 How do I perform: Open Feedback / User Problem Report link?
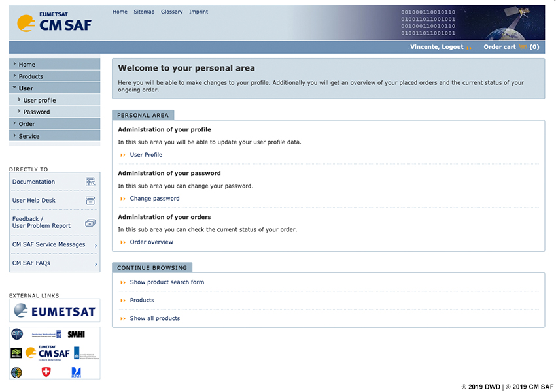pyautogui.click(x=41, y=222)
